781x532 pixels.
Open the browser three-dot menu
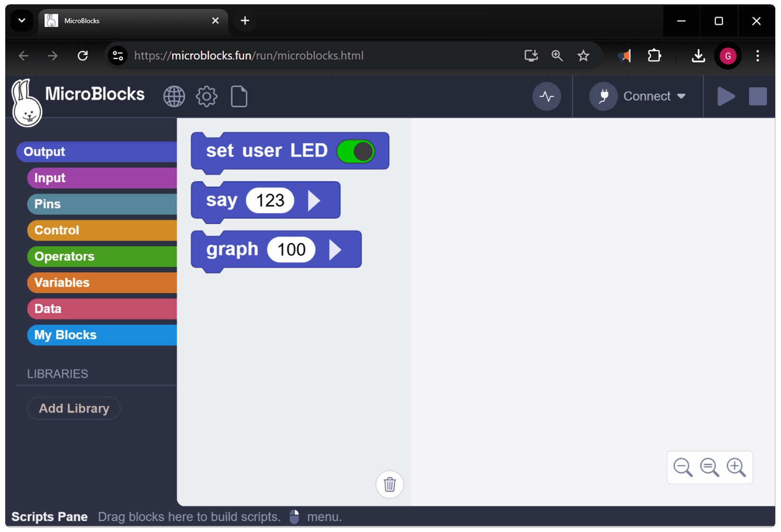(757, 56)
